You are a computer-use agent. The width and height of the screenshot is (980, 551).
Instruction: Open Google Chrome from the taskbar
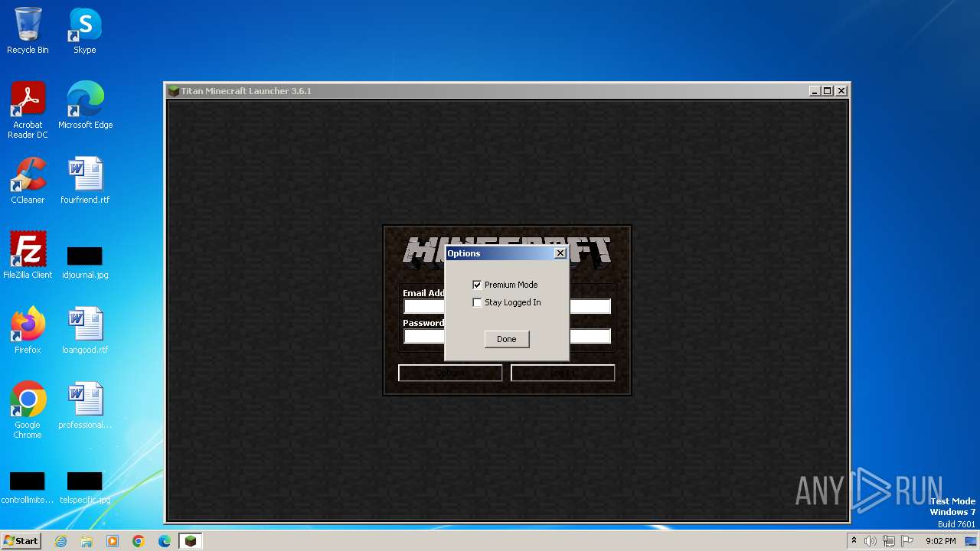[x=139, y=541]
